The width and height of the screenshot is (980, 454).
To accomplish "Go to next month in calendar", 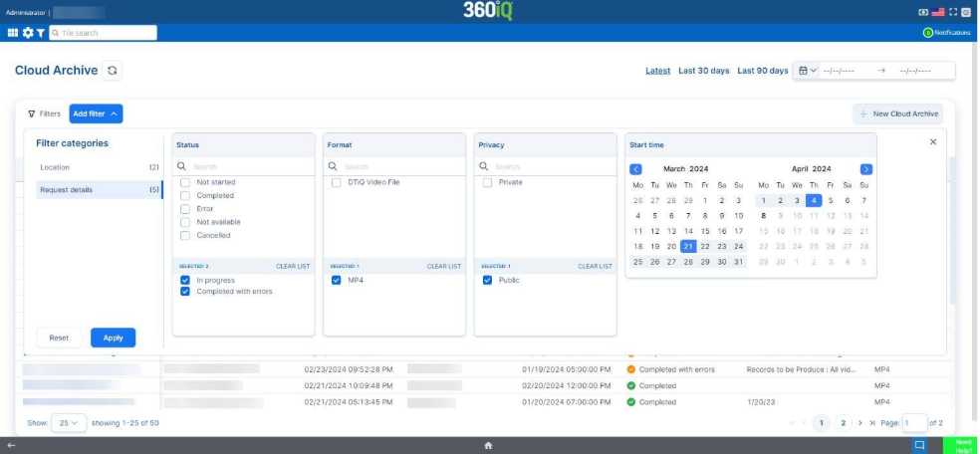I will point(865,169).
